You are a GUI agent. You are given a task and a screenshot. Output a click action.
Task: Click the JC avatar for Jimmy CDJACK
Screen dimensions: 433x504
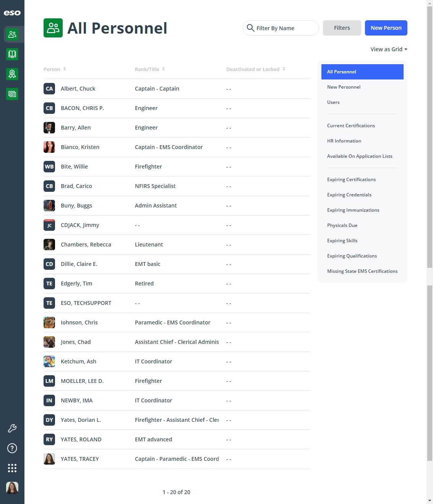(x=49, y=225)
